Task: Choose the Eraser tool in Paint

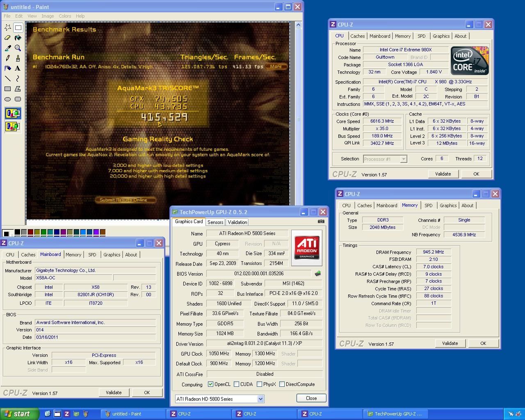Action: click(x=8, y=38)
